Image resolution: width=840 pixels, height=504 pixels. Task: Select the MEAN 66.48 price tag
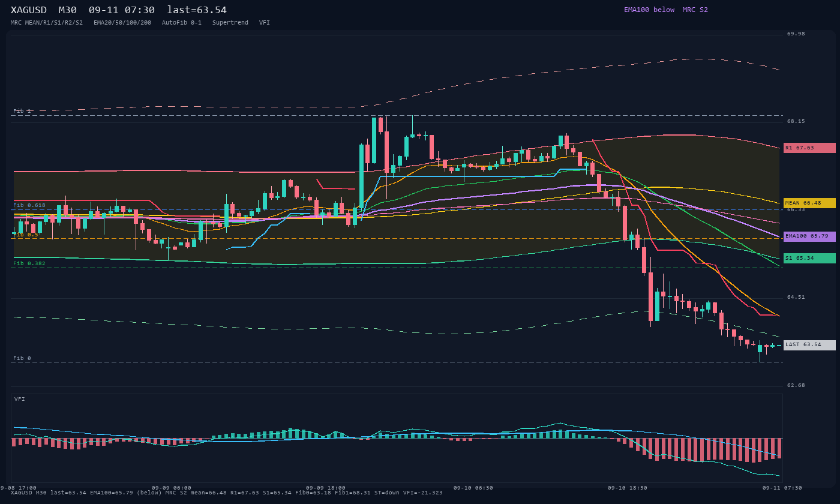pos(809,203)
